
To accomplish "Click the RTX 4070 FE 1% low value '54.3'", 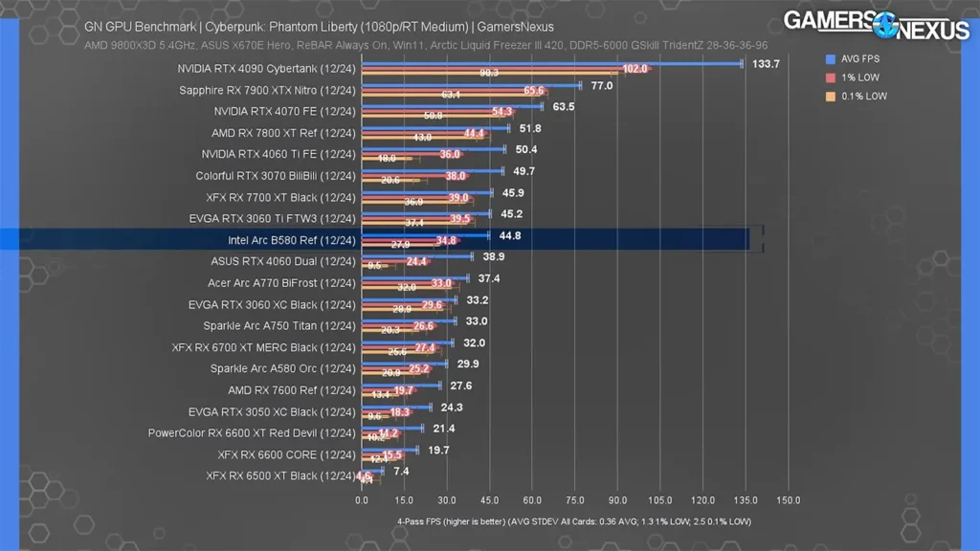I will 501,111.
